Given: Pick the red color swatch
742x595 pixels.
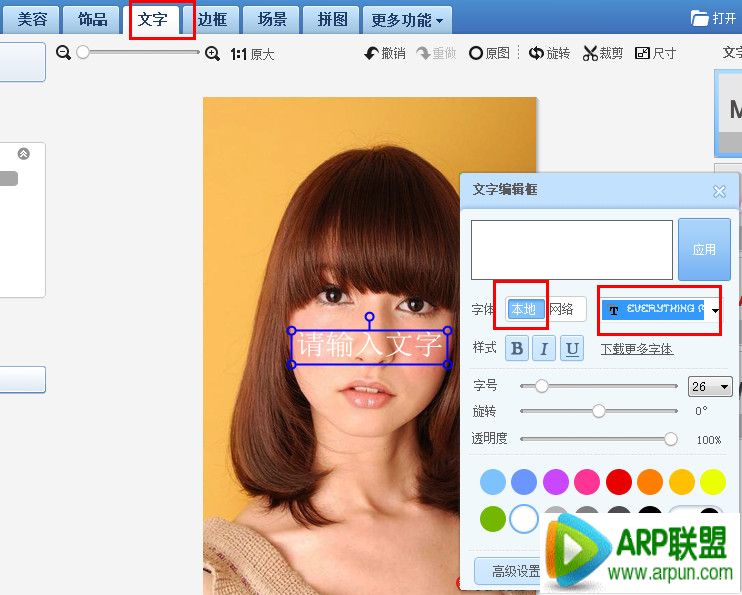Looking at the screenshot, I should (619, 482).
